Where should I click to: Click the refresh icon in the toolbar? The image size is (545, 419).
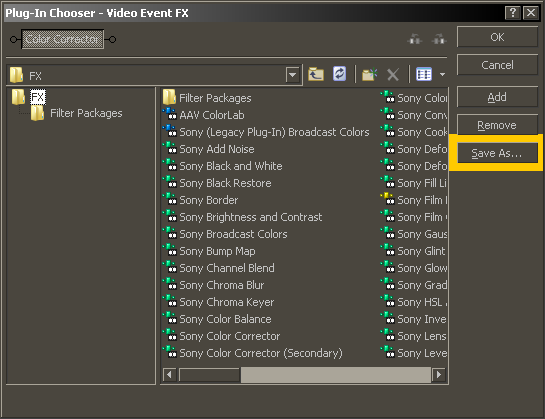click(x=339, y=74)
